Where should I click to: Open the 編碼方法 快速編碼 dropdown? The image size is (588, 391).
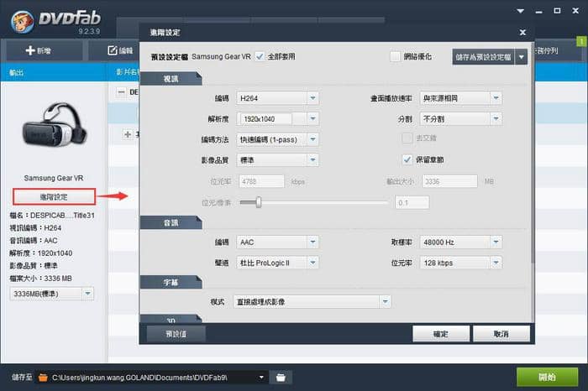coord(277,139)
